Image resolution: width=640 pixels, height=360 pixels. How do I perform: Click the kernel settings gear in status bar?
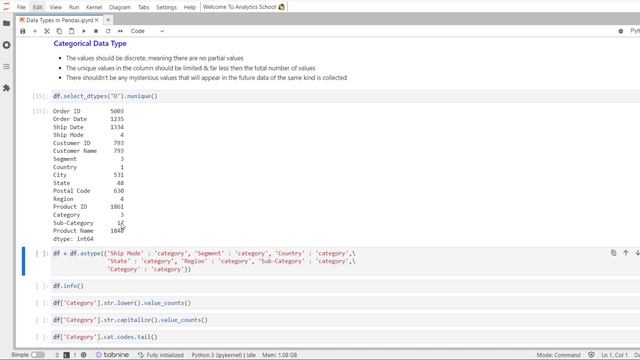[84, 355]
